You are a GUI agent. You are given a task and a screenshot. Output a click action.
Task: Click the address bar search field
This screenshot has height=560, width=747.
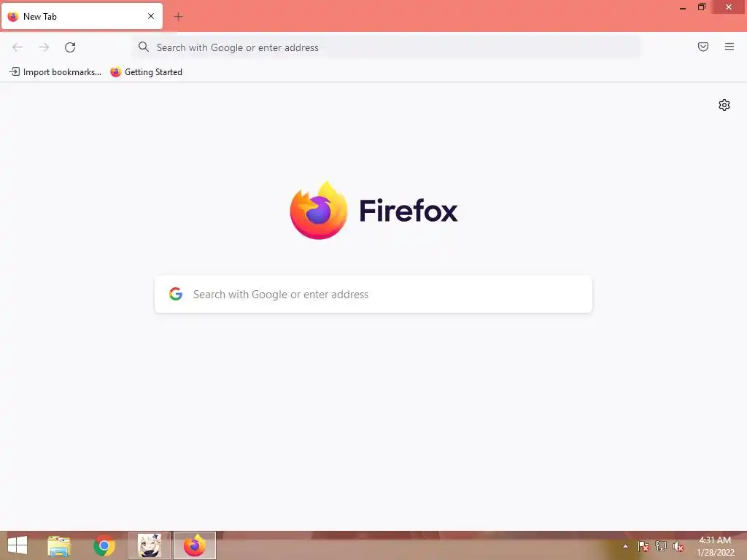pyautogui.click(x=387, y=47)
